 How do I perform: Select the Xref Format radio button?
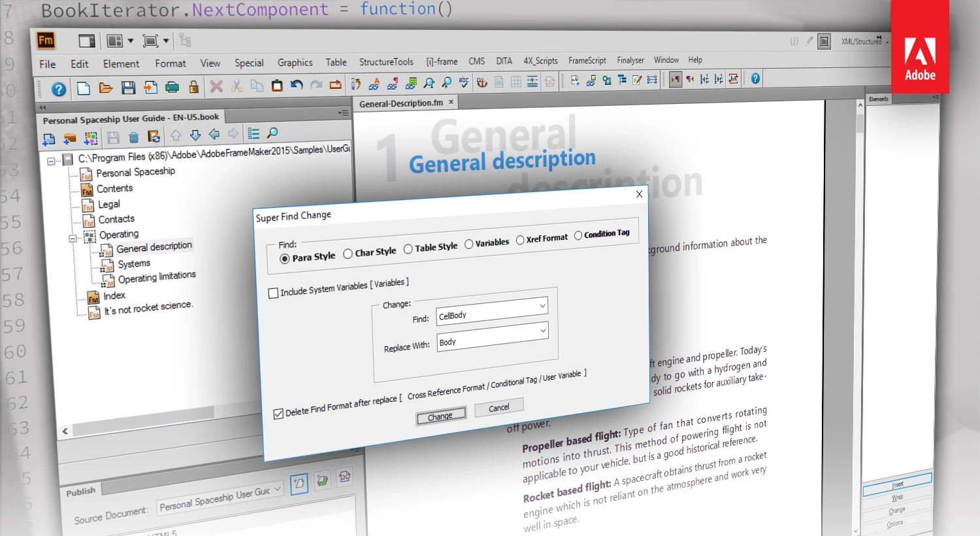pyautogui.click(x=520, y=240)
